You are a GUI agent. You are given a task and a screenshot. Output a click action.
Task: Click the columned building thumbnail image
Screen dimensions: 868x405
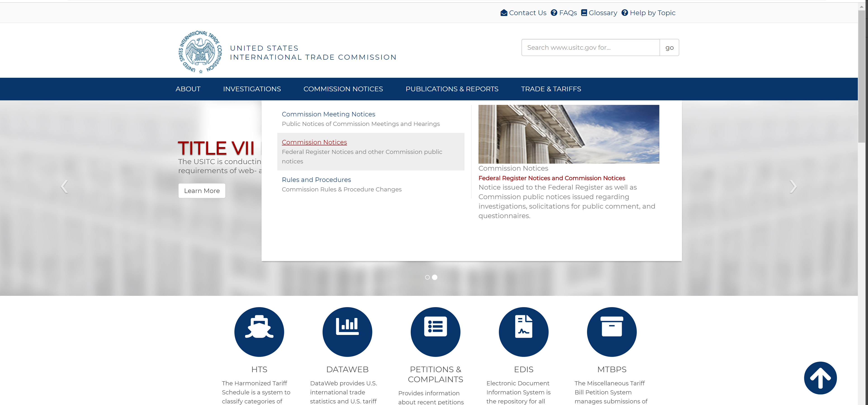tap(568, 134)
